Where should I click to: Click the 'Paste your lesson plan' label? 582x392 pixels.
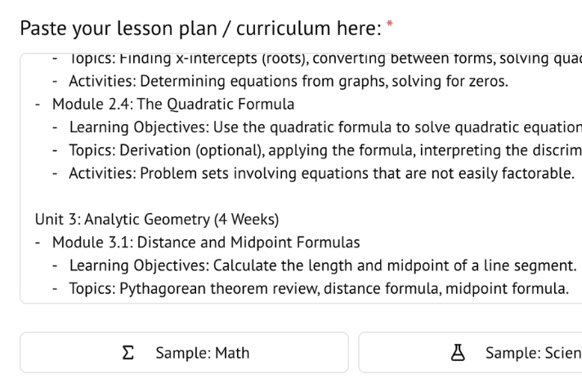199,29
